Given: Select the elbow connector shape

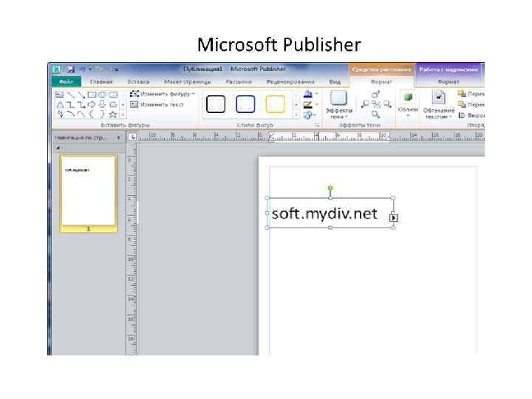Looking at the screenshot, I should (x=70, y=104).
